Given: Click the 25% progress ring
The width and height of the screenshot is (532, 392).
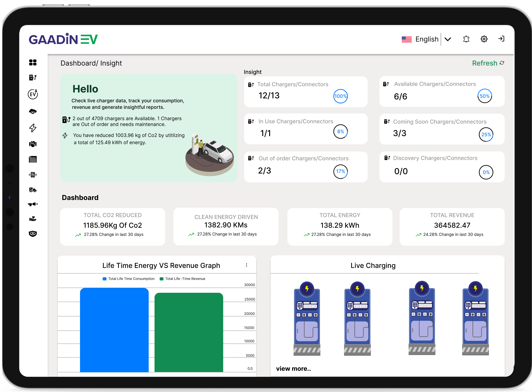Looking at the screenshot, I should pyautogui.click(x=486, y=135).
